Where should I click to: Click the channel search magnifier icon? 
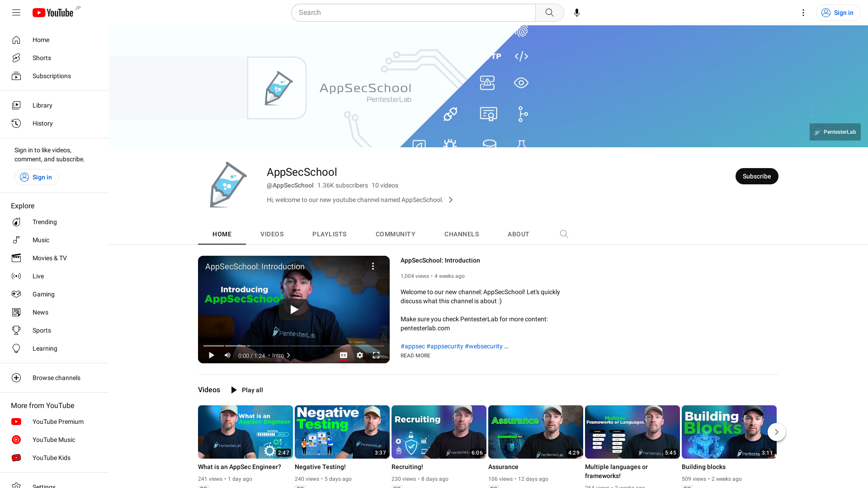tap(564, 234)
